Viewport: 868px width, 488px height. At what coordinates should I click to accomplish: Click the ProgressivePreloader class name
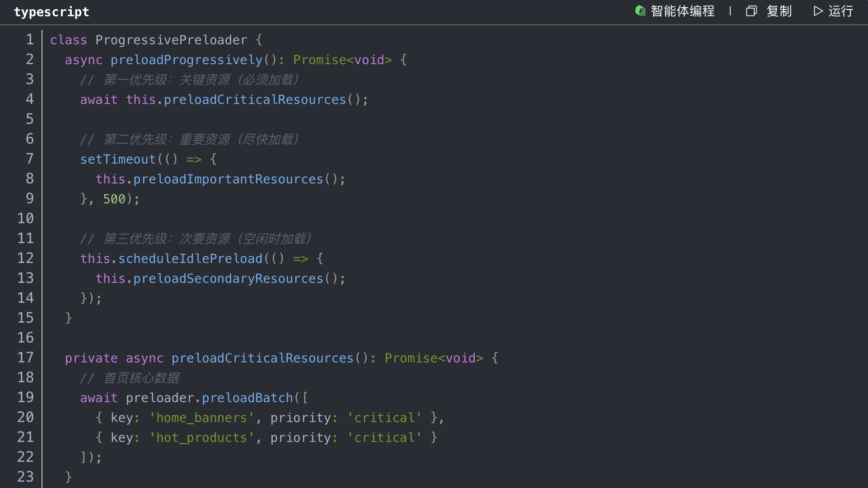click(171, 40)
